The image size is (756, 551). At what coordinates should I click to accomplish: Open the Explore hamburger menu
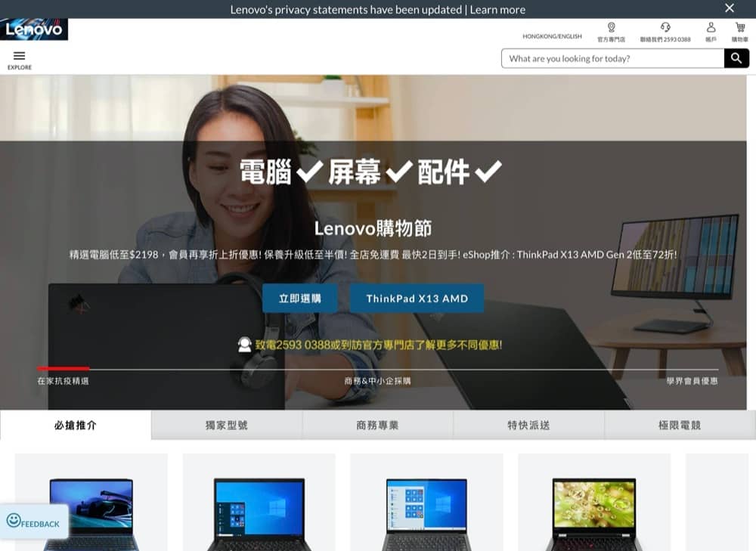point(20,60)
